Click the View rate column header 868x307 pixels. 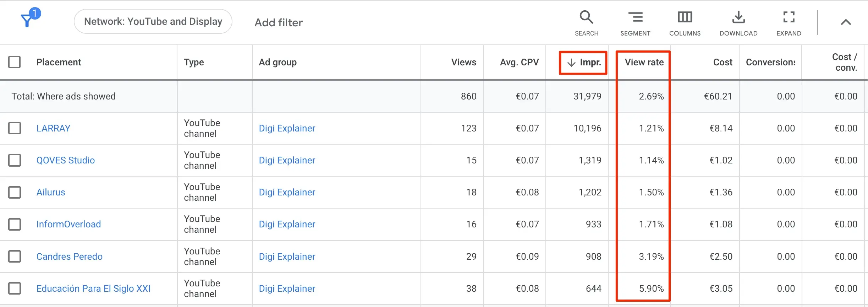coord(644,63)
